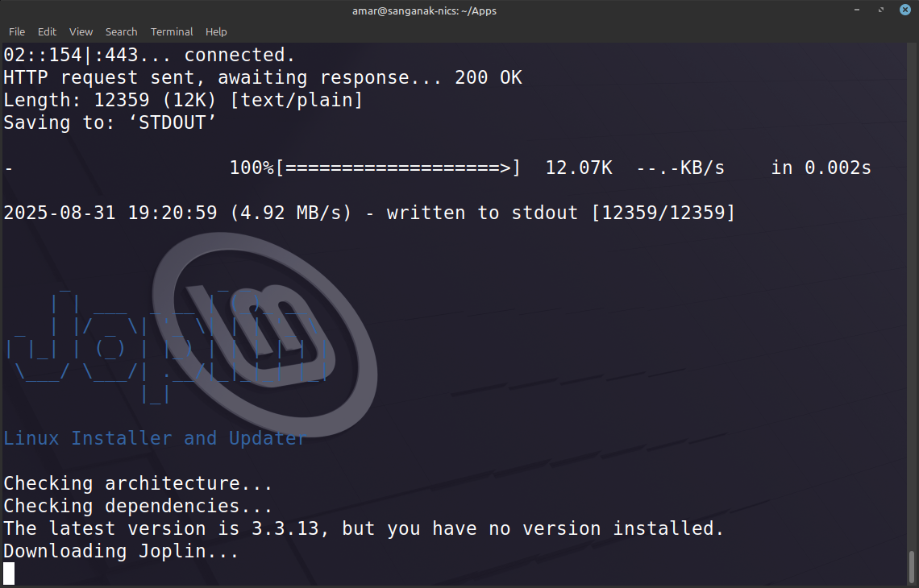Click the blinking cursor block at prompt
This screenshot has width=919, height=588.
pos(9,574)
